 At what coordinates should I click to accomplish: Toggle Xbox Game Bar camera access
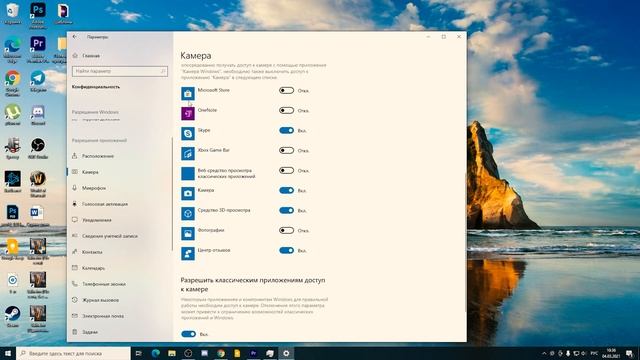pyautogui.click(x=286, y=150)
